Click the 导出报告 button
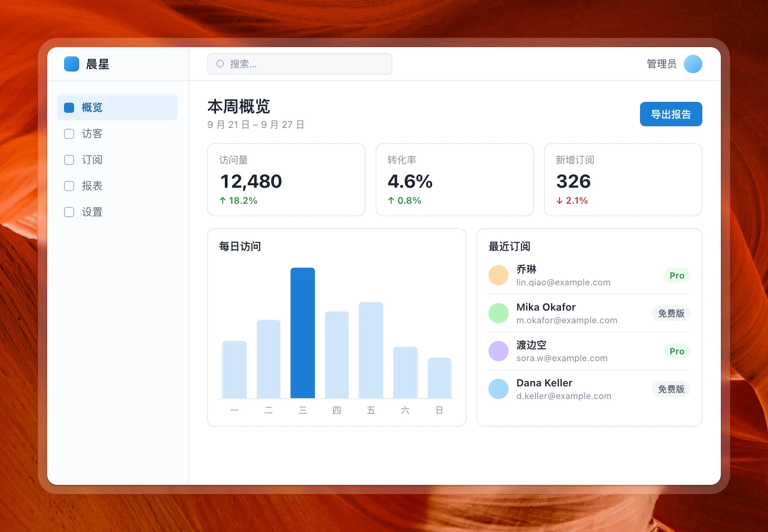Viewport: 768px width, 532px height. [x=671, y=114]
